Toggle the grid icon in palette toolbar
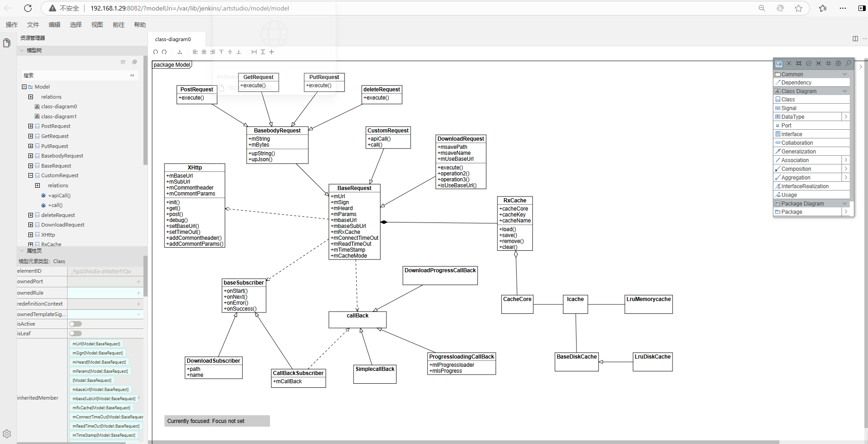Viewport: 868px width, 444px height. 828,63
